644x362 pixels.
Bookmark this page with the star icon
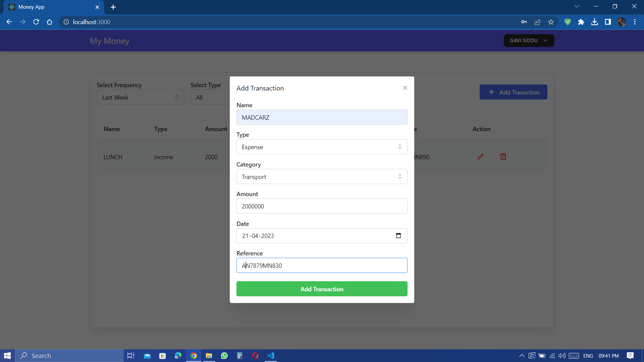[x=551, y=22]
